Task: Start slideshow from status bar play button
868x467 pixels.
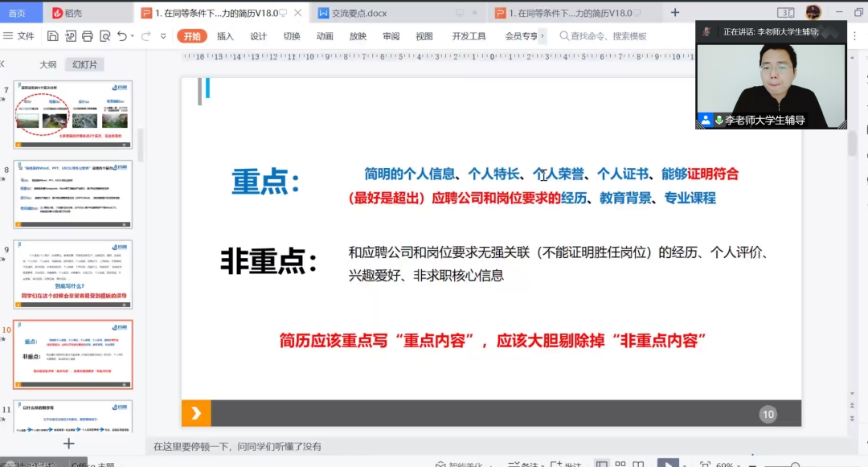Action: pos(667,464)
